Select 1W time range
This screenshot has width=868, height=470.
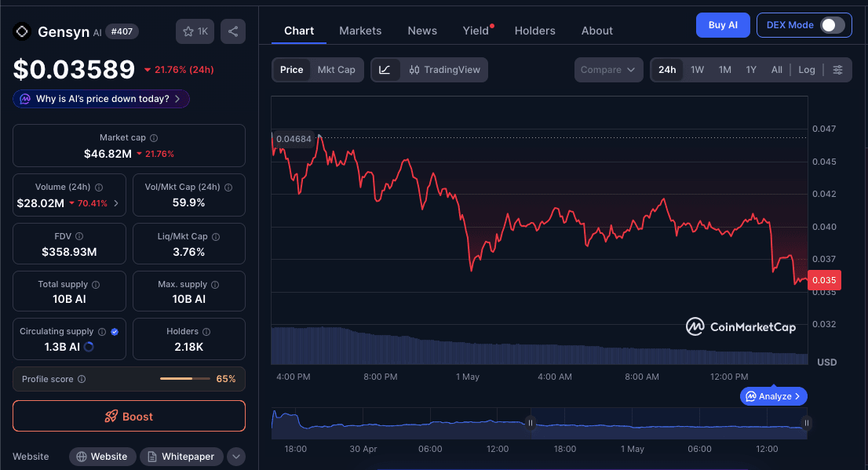698,70
